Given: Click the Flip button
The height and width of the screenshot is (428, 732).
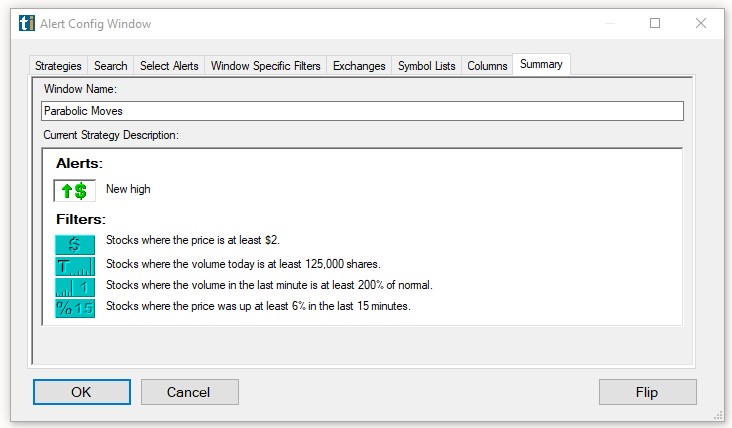Looking at the screenshot, I should click(x=647, y=392).
